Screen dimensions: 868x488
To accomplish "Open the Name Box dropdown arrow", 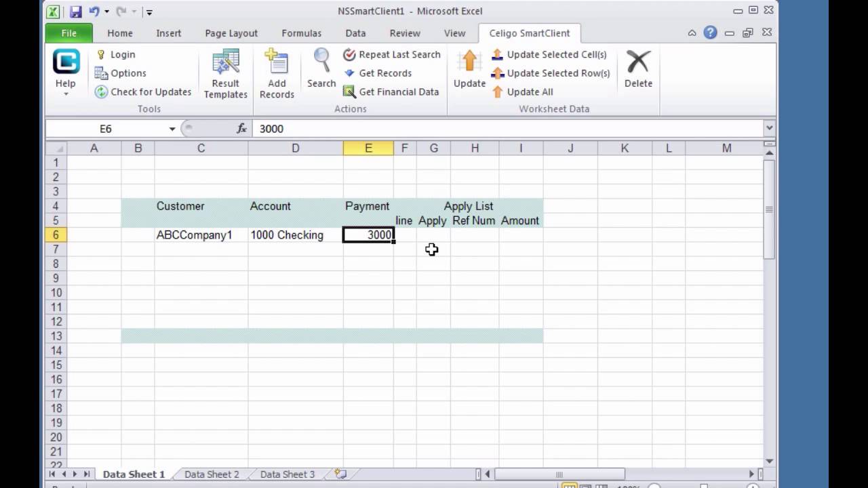I will pos(172,129).
